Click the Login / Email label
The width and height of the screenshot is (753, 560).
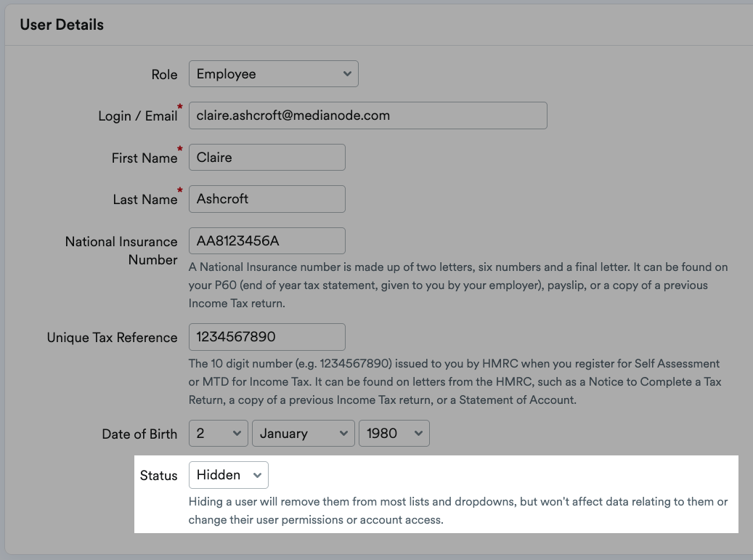138,116
